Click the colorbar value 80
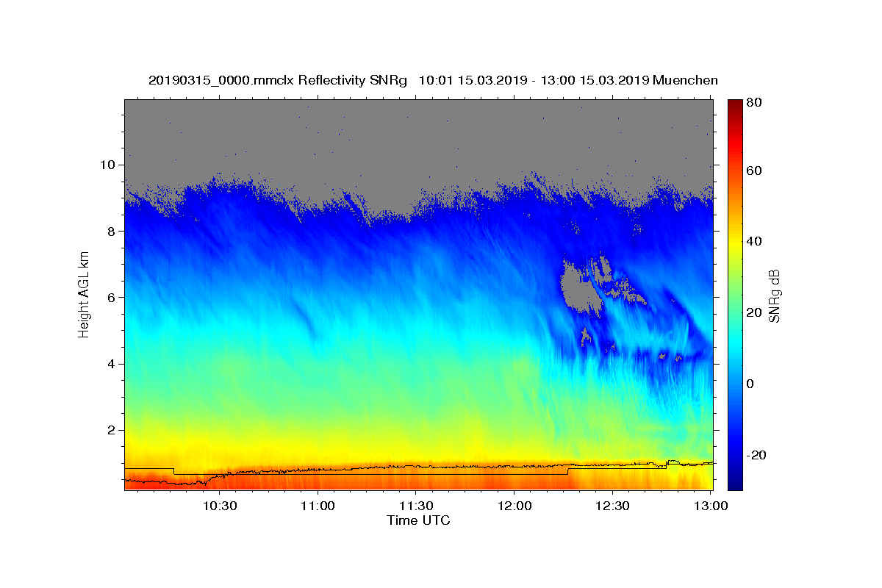This screenshot has width=882, height=588. [x=755, y=102]
